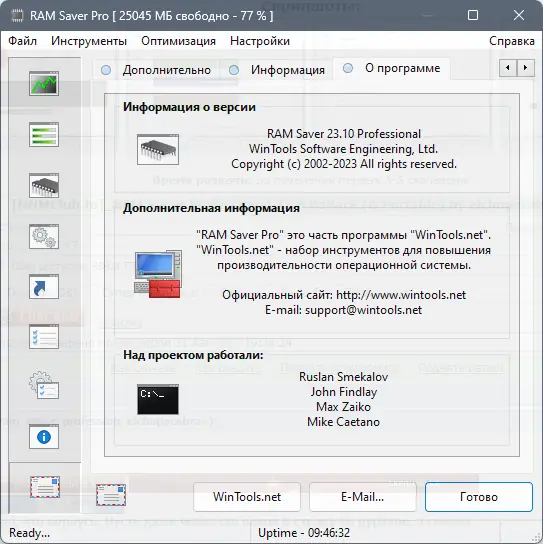Open the Справка menu

(x=512, y=41)
